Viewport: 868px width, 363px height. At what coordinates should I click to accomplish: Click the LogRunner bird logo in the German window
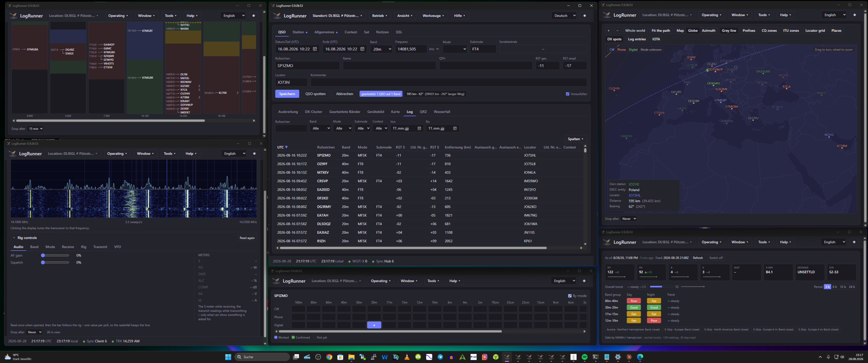click(277, 16)
